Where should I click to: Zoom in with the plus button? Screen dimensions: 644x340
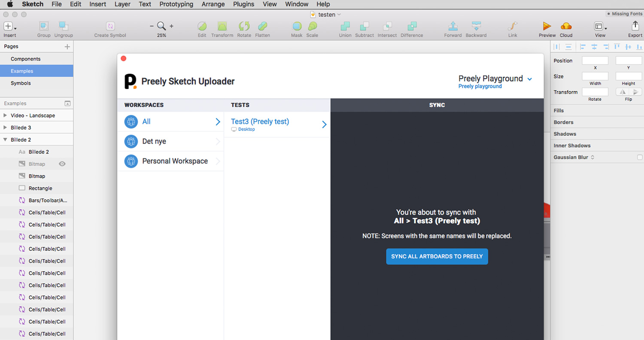(x=171, y=26)
